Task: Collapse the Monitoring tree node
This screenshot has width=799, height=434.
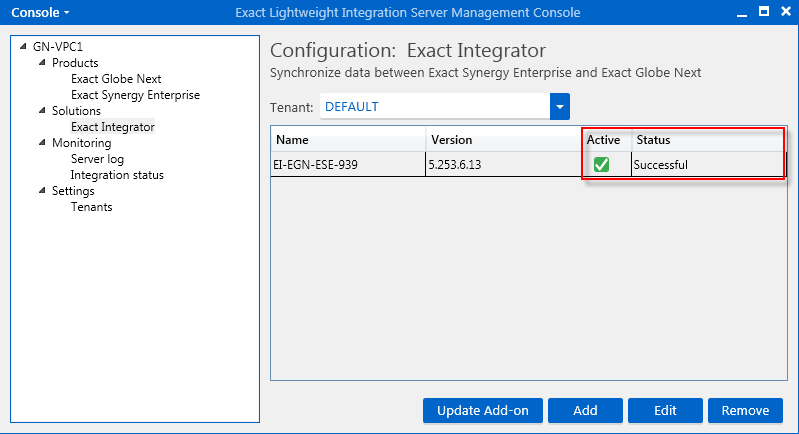Action: (x=42, y=142)
